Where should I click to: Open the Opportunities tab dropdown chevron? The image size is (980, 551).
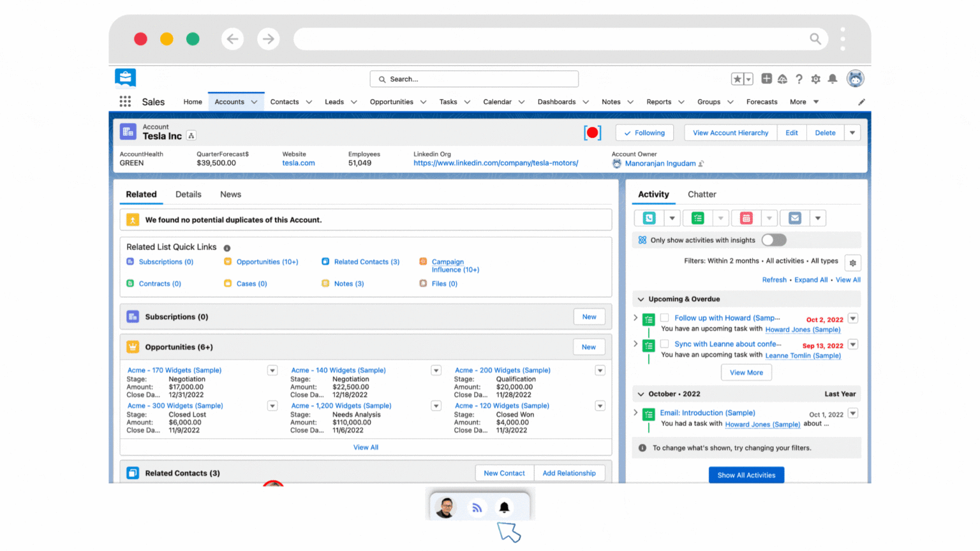(x=423, y=102)
